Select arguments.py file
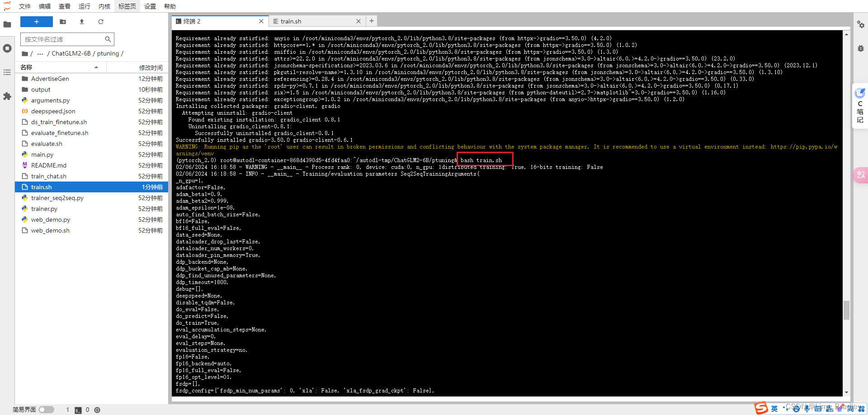This screenshot has height=415, width=868. tap(92, 100)
